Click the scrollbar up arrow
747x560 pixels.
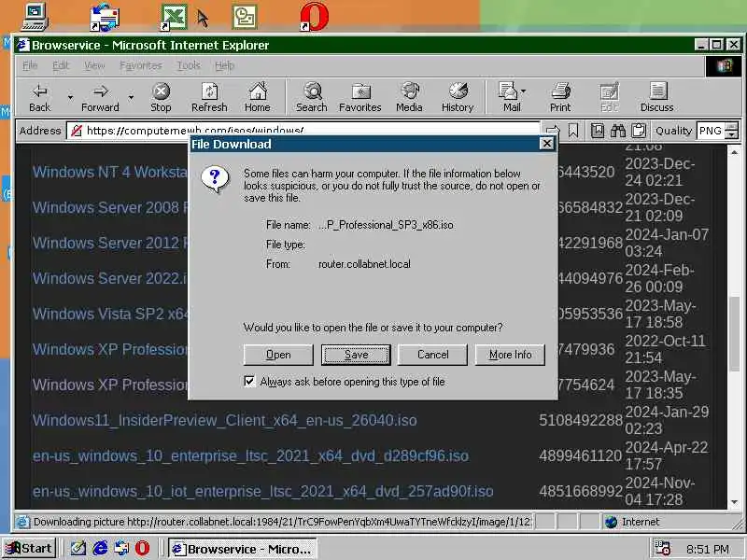point(734,152)
